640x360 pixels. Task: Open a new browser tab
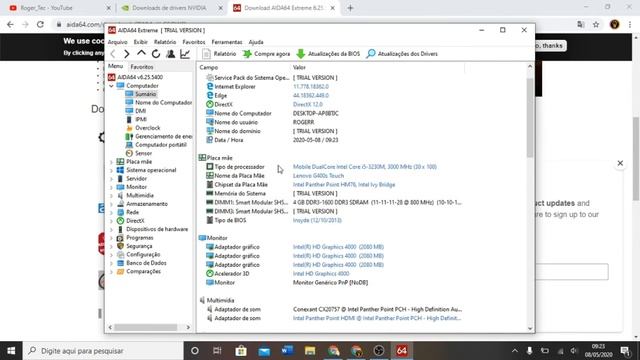pos(350,8)
